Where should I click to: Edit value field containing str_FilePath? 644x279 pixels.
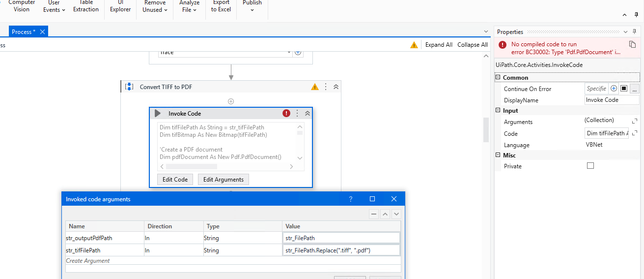pyautogui.click(x=341, y=238)
